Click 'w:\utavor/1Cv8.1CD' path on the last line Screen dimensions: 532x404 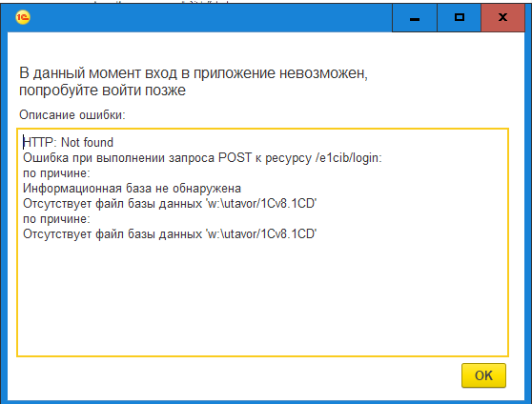tap(261, 234)
